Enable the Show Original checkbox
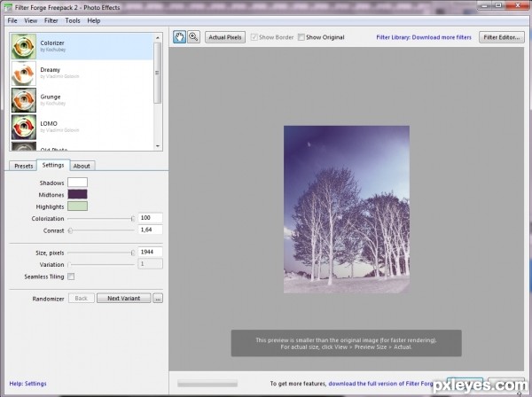Image resolution: width=532 pixels, height=397 pixels. coord(301,37)
